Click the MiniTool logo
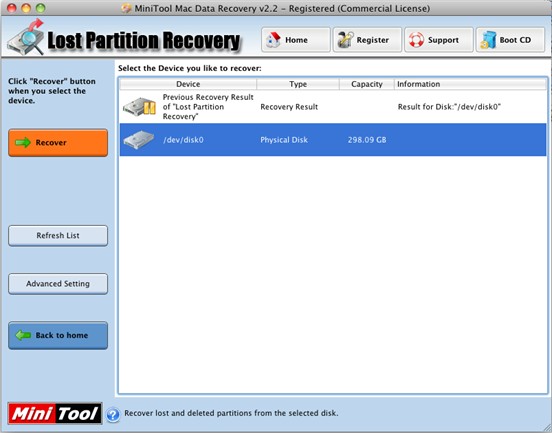The width and height of the screenshot is (552, 433). tap(55, 413)
